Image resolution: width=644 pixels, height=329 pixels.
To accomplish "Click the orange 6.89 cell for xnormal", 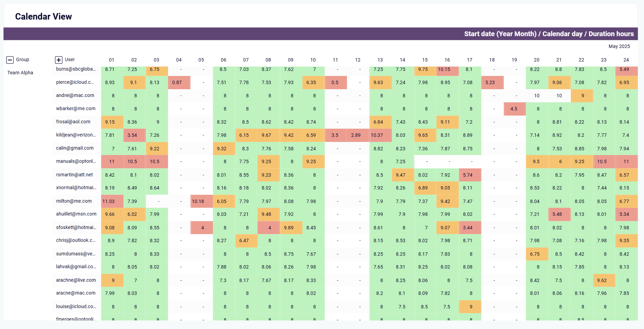I will 425,188.
